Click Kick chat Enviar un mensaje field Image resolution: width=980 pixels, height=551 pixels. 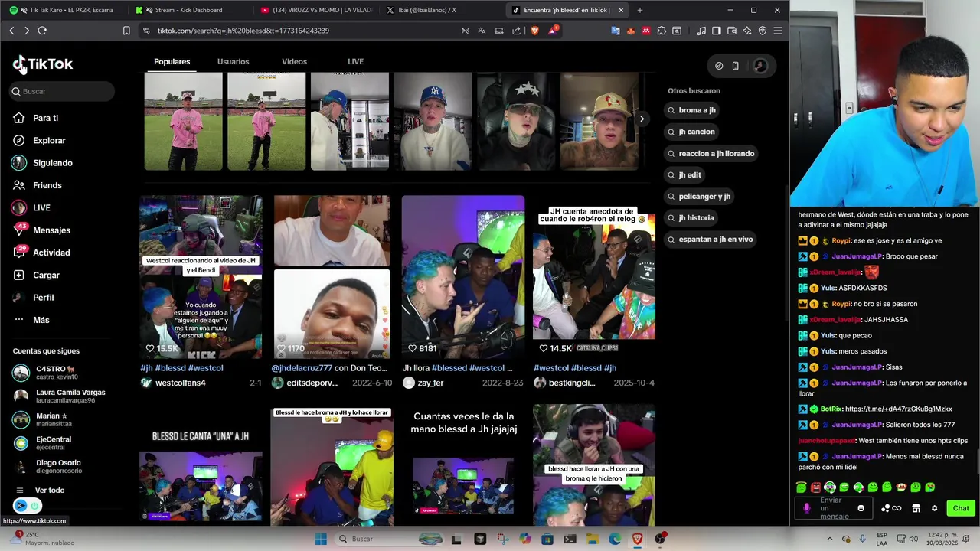pos(835,508)
